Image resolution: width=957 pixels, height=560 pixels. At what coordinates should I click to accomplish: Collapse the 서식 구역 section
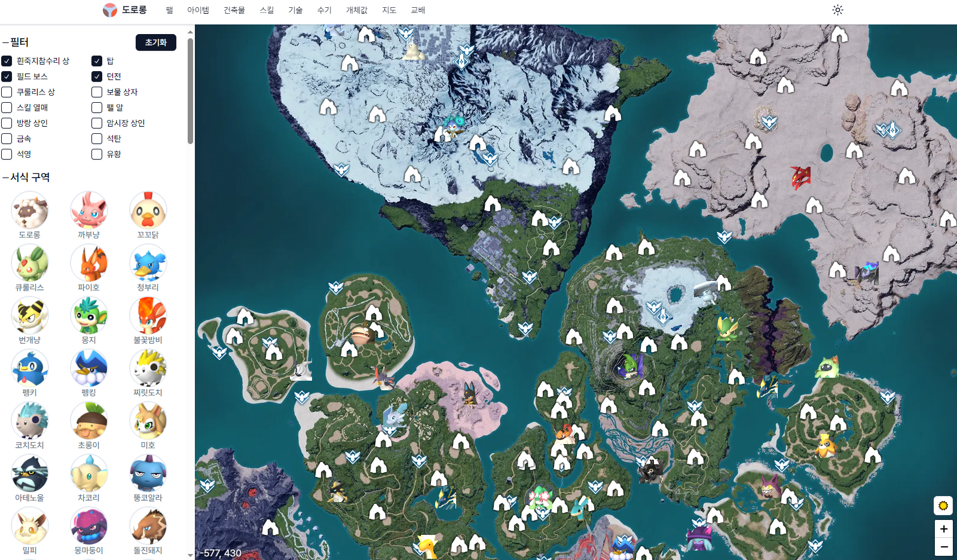coord(26,178)
